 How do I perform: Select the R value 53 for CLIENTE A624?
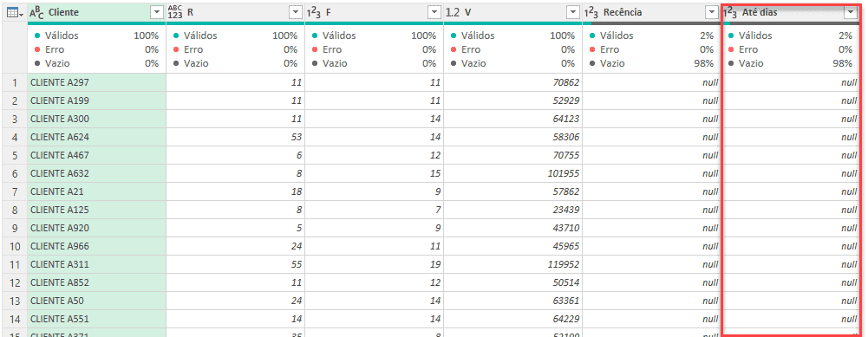coord(235,137)
